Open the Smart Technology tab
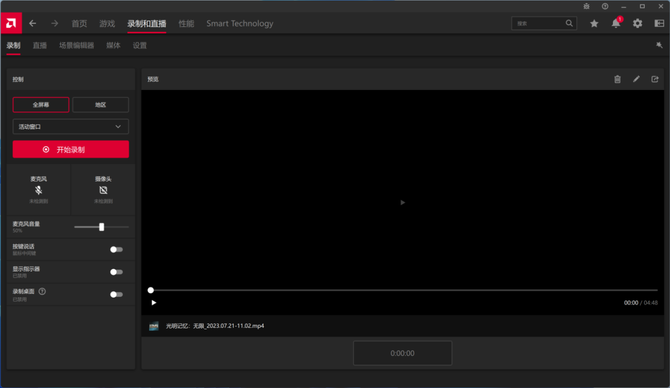The height and width of the screenshot is (388, 670). point(240,24)
